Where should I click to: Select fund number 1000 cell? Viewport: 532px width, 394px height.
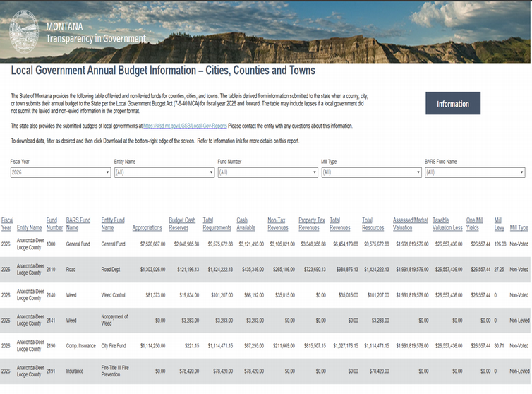tap(51, 244)
